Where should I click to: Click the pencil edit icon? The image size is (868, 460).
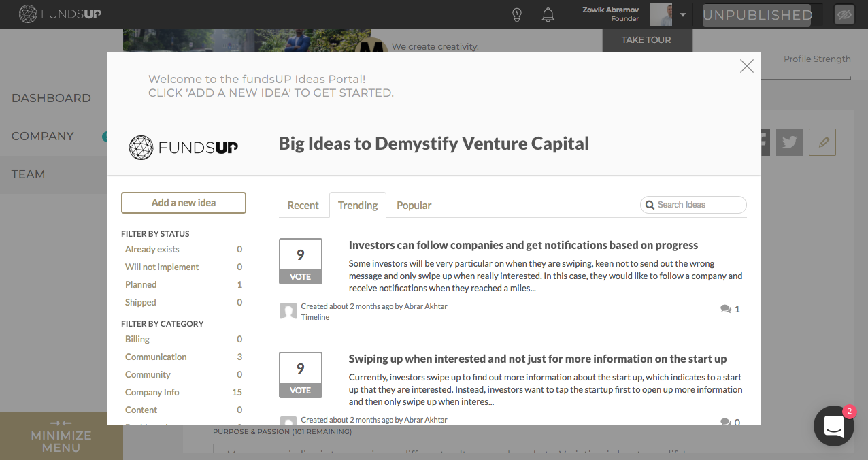pyautogui.click(x=822, y=142)
